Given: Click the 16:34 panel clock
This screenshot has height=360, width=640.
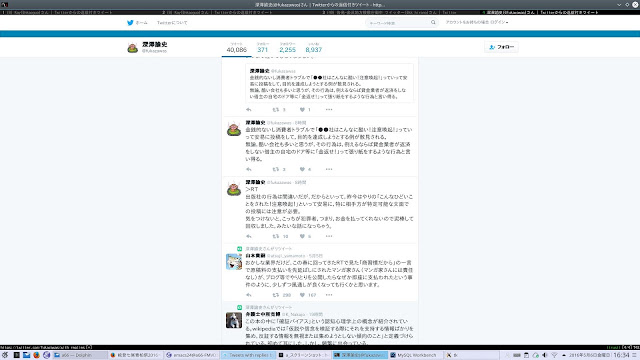Looking at the screenshot, I should [x=621, y=355].
